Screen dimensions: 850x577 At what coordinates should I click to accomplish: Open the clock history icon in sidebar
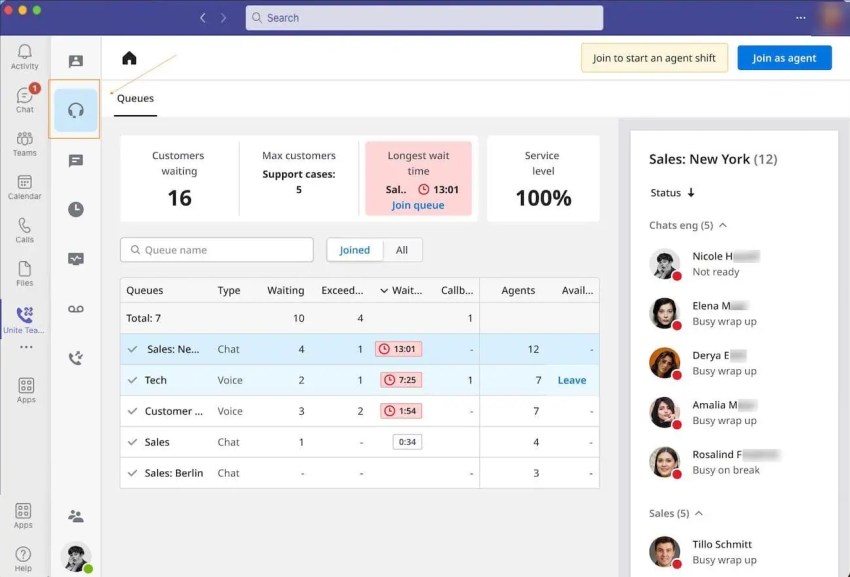tap(76, 209)
